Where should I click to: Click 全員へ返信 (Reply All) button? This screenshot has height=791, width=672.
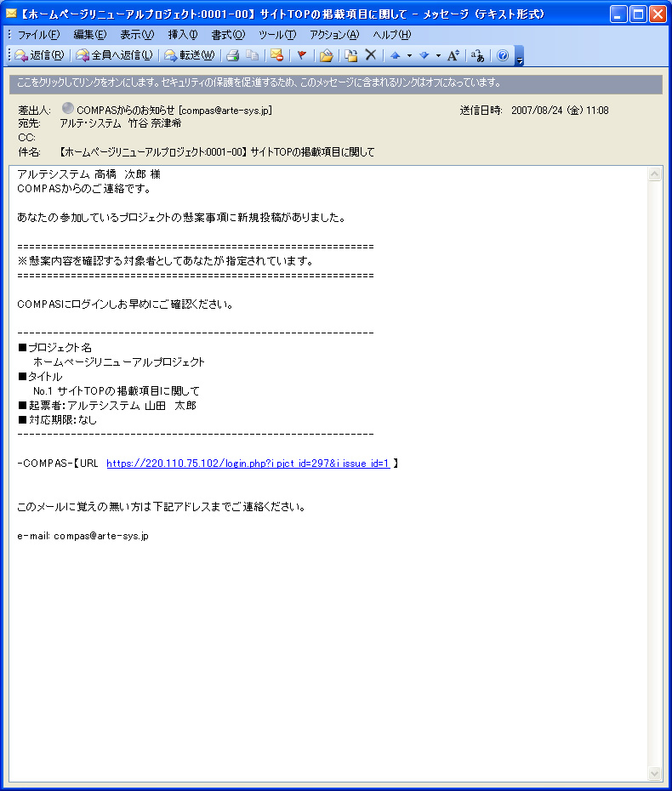[115, 55]
